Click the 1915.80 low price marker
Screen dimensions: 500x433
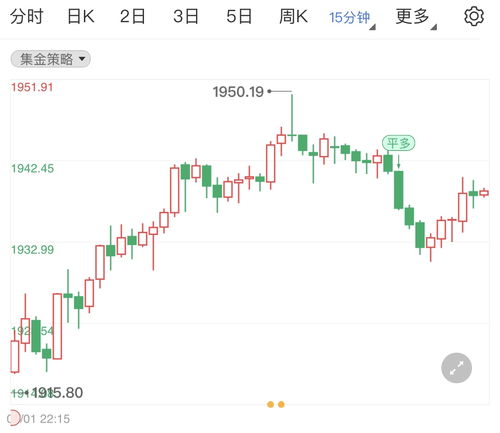point(57,393)
